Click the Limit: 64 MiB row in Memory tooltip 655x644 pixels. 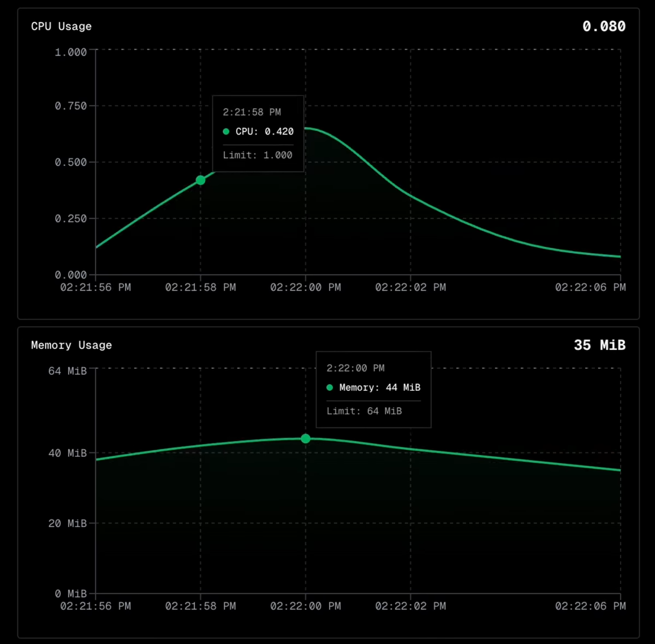click(x=364, y=411)
